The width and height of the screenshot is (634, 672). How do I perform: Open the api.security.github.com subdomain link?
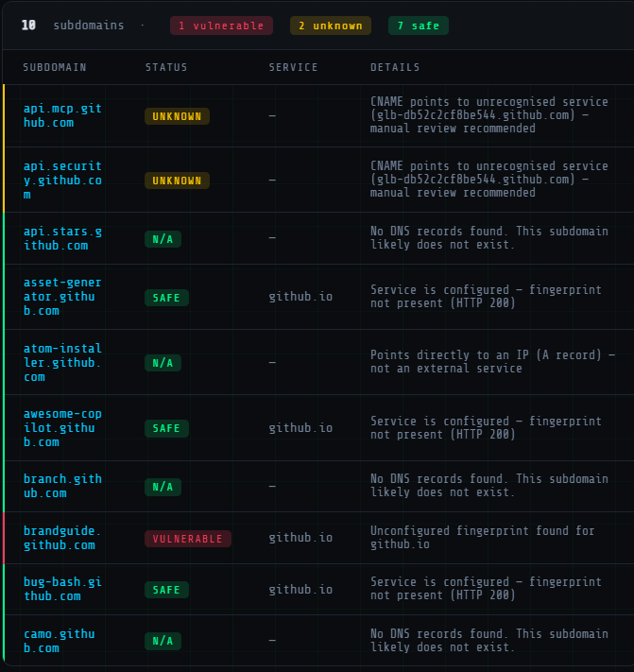(62, 180)
